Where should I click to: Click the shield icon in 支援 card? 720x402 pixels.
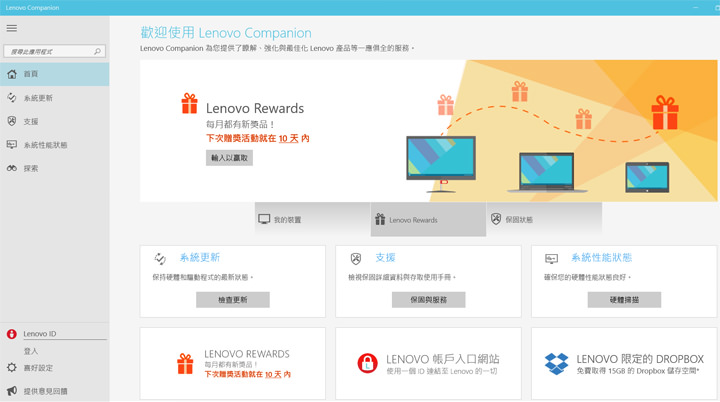point(356,259)
